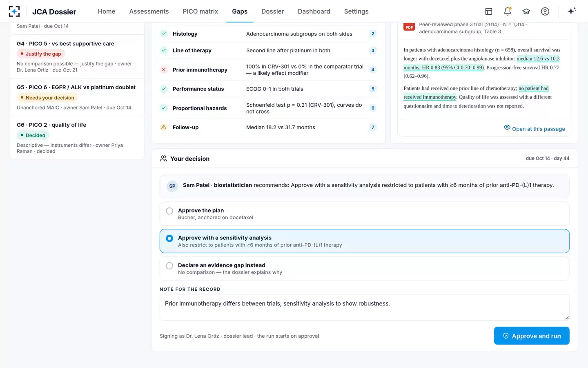Click citation badge 7 for Follow-up
The width and height of the screenshot is (588, 368).
pos(373,127)
